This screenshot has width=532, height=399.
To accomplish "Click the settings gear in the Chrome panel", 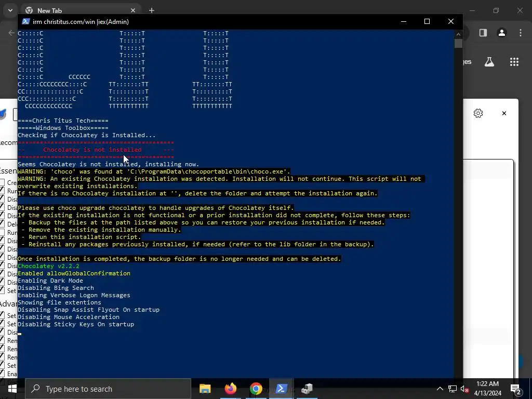I will [x=478, y=113].
